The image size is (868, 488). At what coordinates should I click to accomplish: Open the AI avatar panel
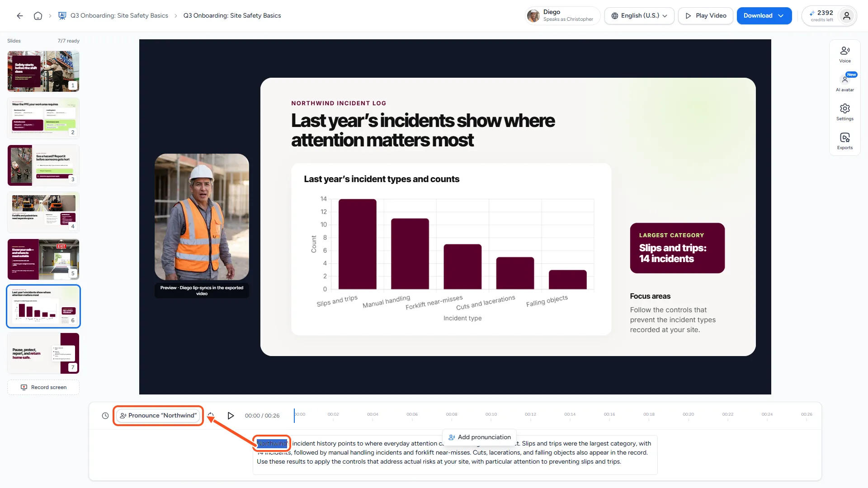coord(844,83)
